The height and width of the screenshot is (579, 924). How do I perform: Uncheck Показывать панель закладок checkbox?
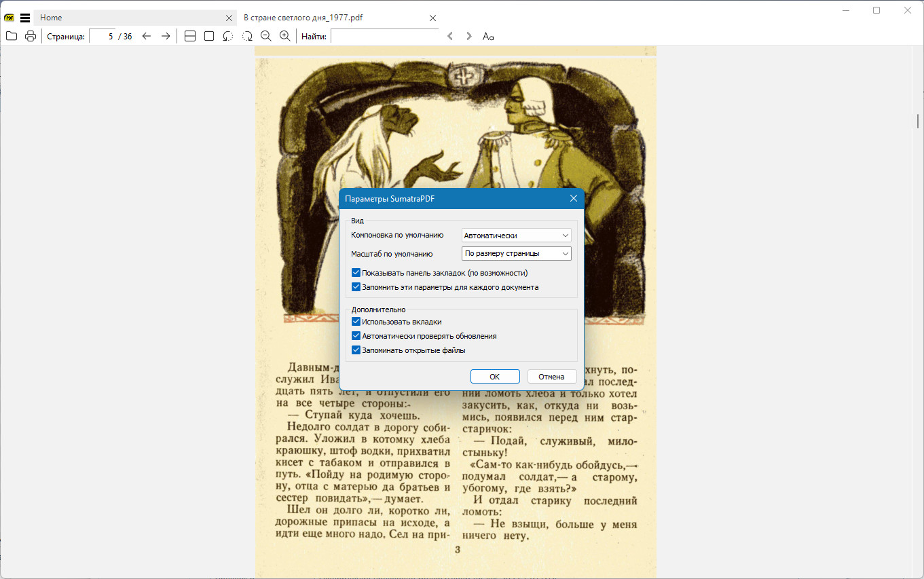click(x=356, y=273)
